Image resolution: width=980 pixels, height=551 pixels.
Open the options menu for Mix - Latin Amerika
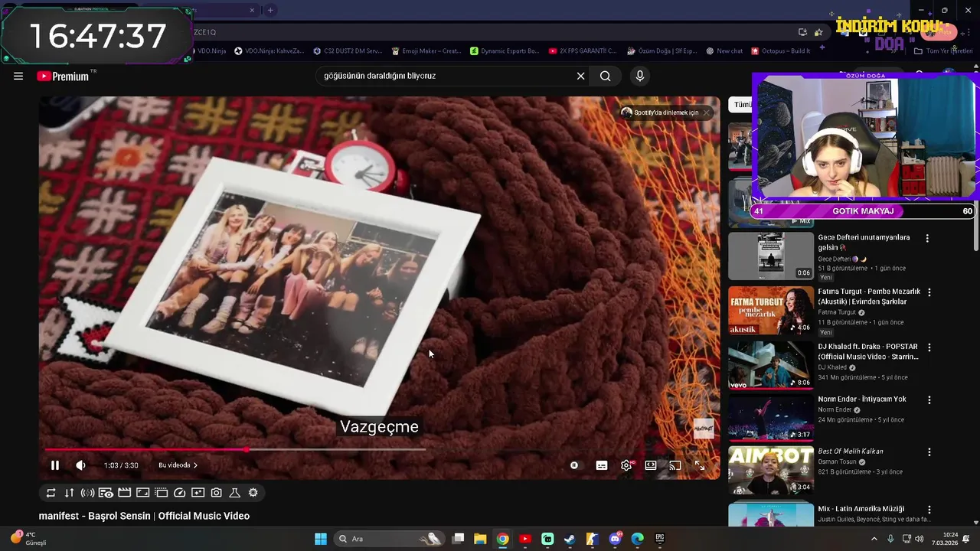929,509
